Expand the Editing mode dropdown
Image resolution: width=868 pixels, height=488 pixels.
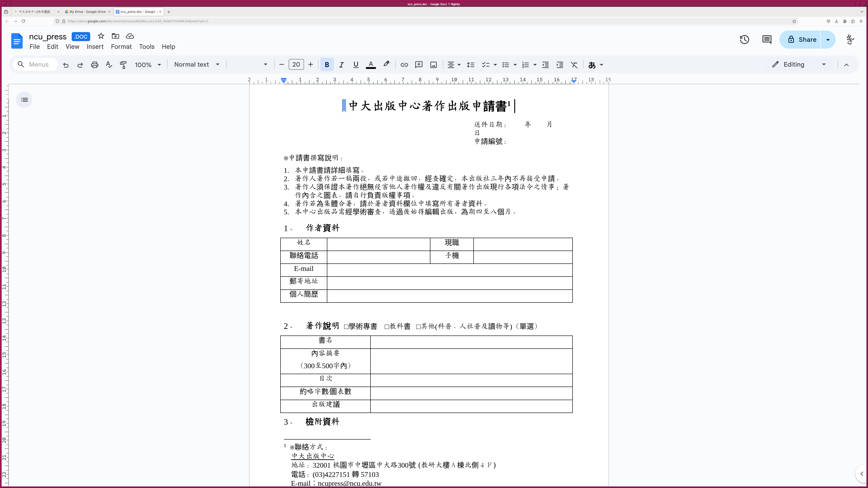pos(799,65)
